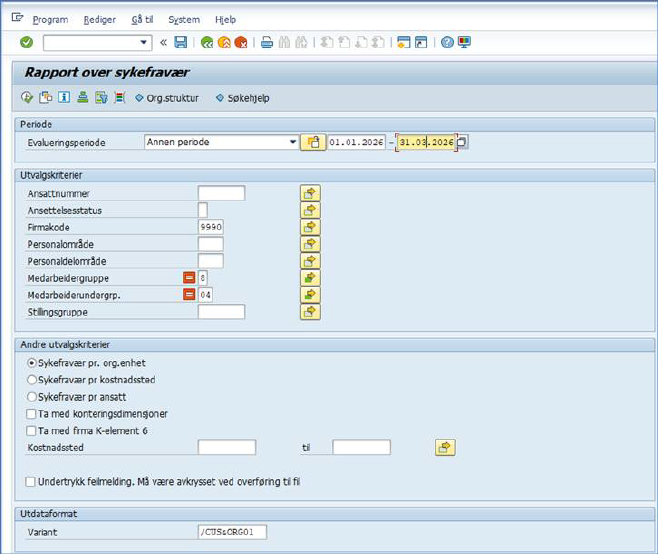658x554 pixels.
Task: Click the Execute clock icon
Action: tap(27, 98)
